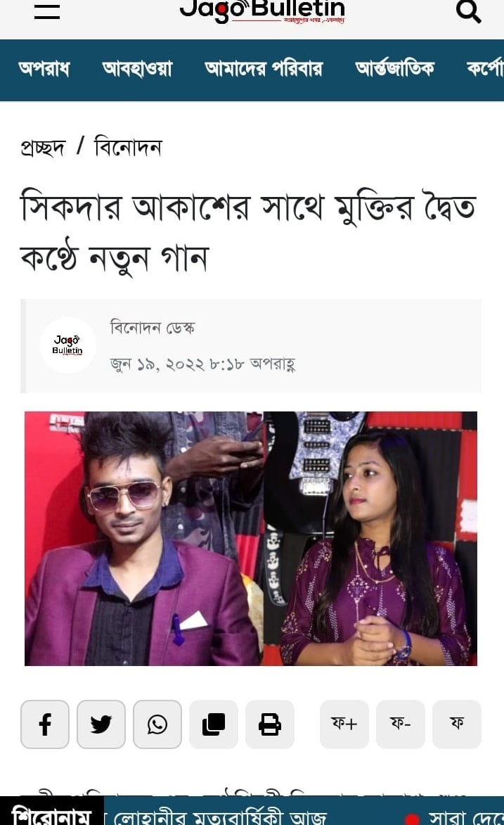Image resolution: width=504 pixels, height=825 pixels.
Task: Open the search magnifier icon
Action: pyautogui.click(x=468, y=11)
